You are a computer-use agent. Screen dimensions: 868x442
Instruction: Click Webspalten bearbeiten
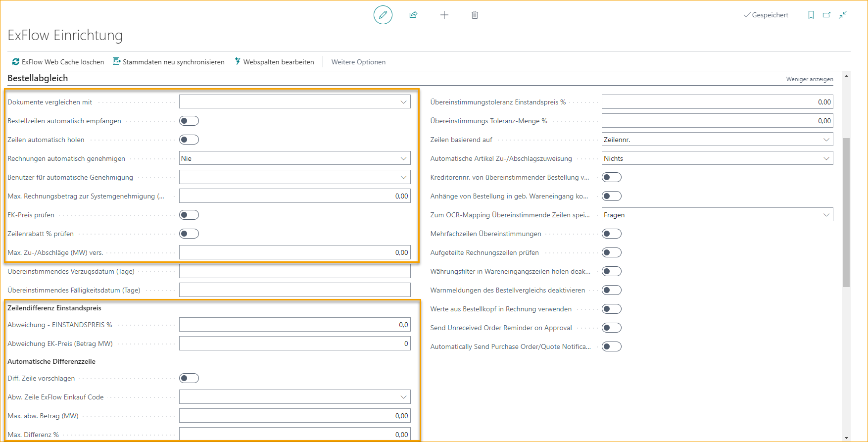274,62
